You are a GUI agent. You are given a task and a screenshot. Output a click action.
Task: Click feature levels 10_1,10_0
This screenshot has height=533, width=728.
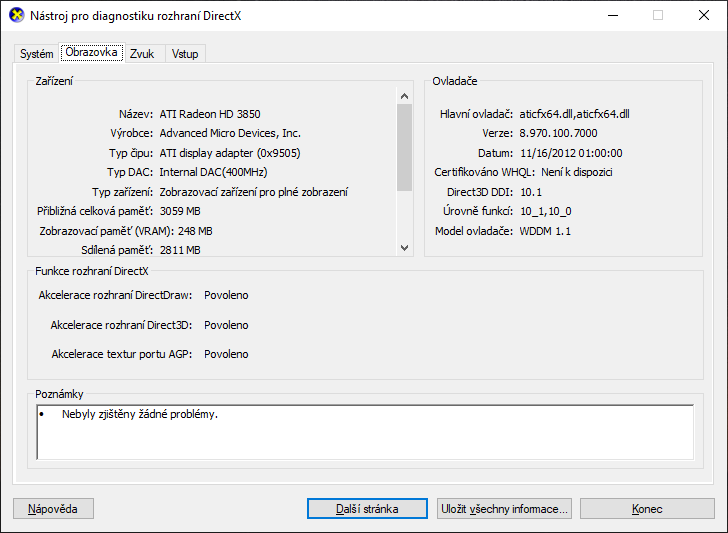(x=546, y=212)
